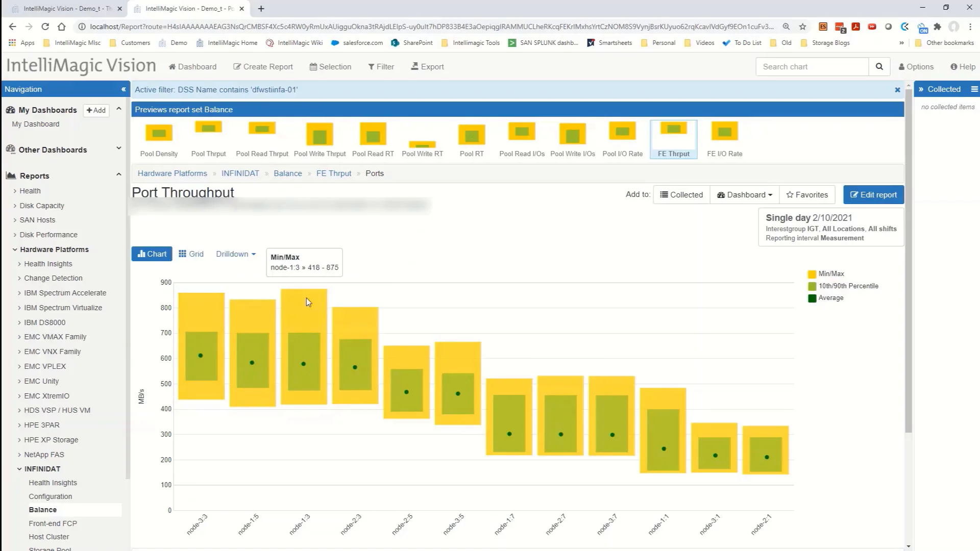Viewport: 980px width, 551px height.
Task: Open the Pool Thrput preview thumbnail
Action: (208, 139)
